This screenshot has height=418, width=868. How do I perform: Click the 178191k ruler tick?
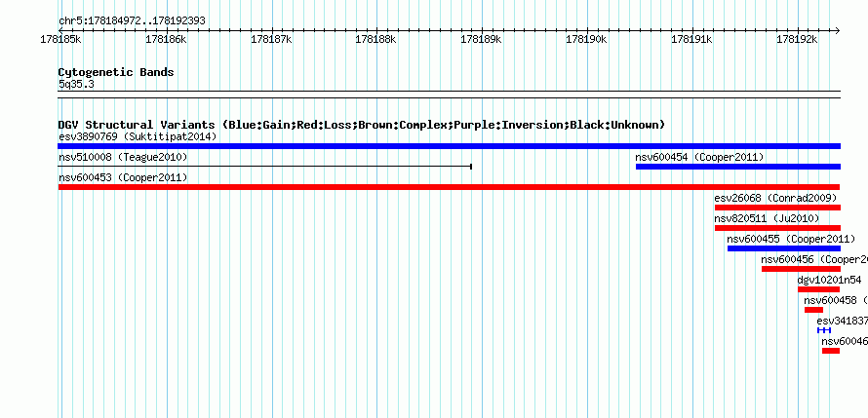(692, 39)
